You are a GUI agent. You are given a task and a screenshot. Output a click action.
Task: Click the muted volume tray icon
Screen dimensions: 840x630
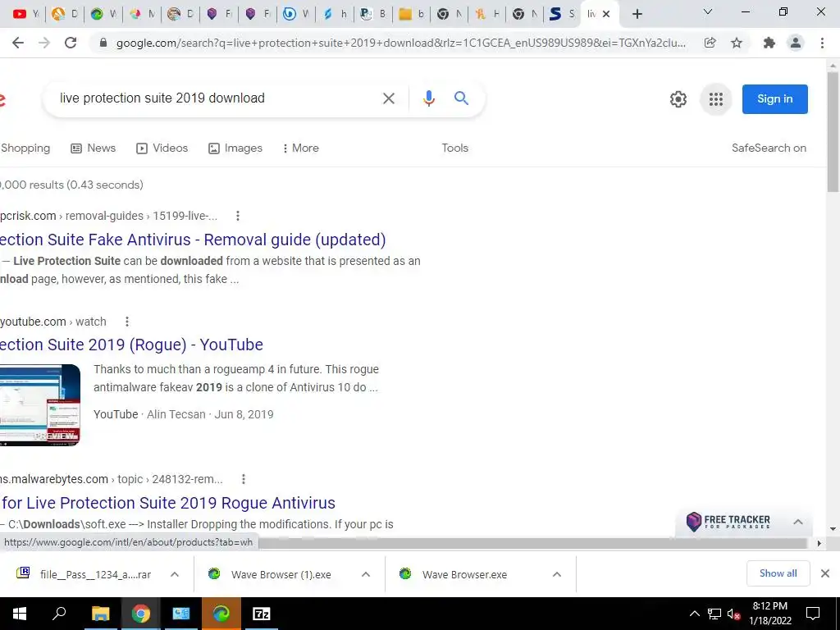click(734, 614)
